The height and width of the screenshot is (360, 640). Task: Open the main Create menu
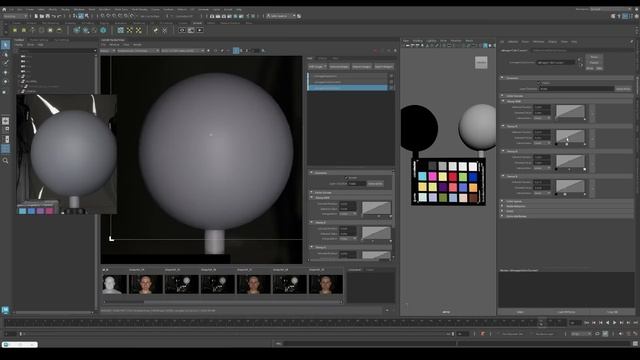30,9
